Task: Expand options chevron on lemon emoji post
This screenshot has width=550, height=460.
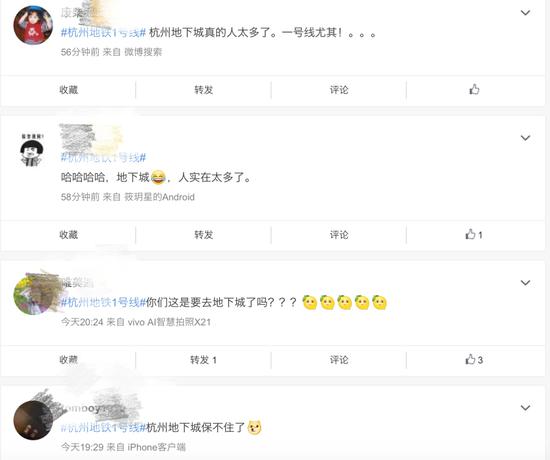Action: point(525,283)
